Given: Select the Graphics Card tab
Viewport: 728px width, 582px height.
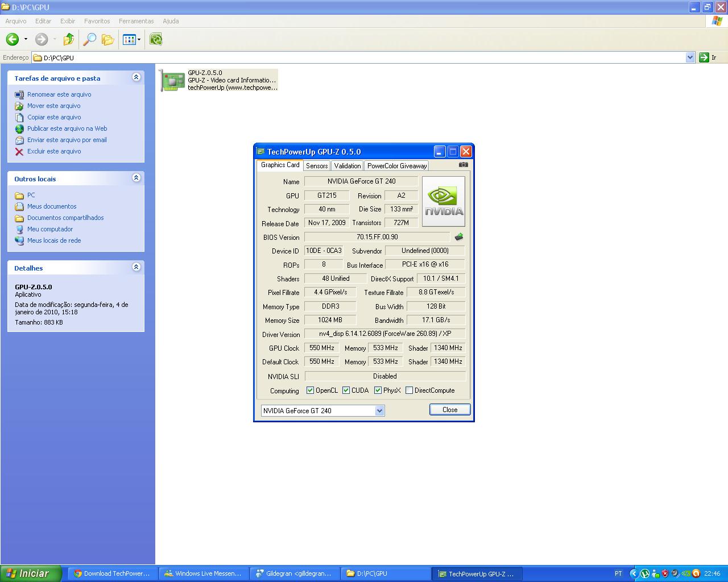Looking at the screenshot, I should (x=280, y=165).
